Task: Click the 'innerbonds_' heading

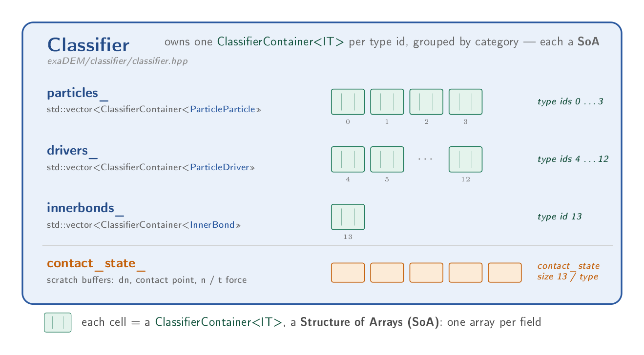Action: [x=85, y=208]
